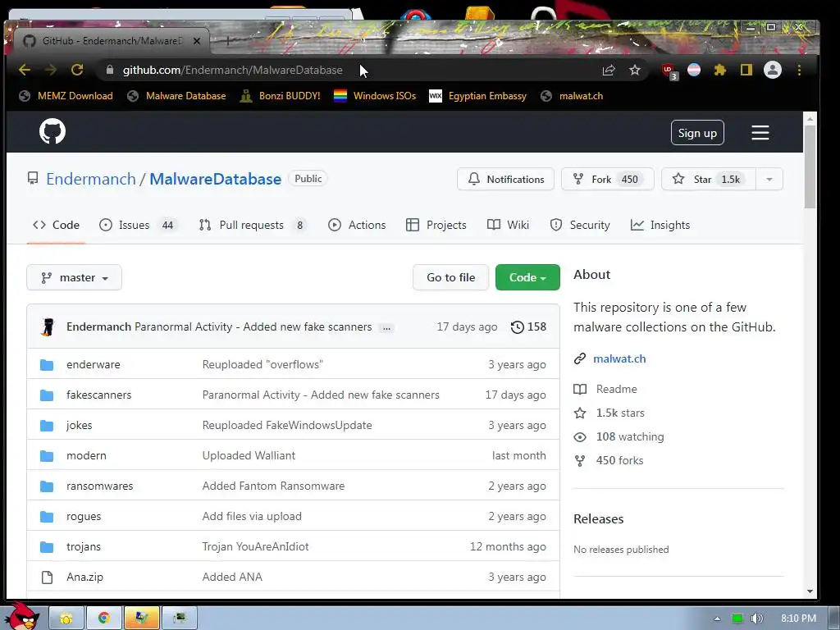Click the GitHub Octocat logo
Screen dimensions: 840x630
point(52,132)
